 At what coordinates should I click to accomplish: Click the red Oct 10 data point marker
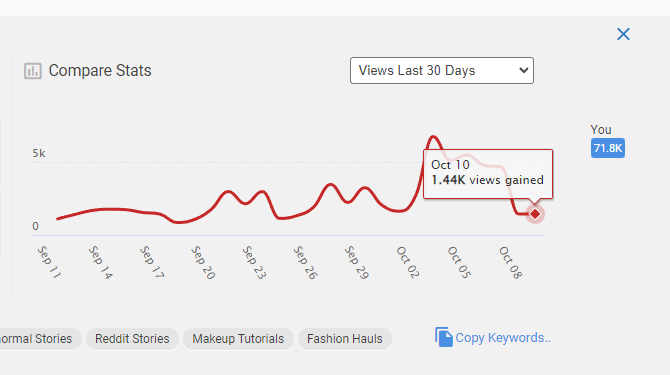point(535,214)
